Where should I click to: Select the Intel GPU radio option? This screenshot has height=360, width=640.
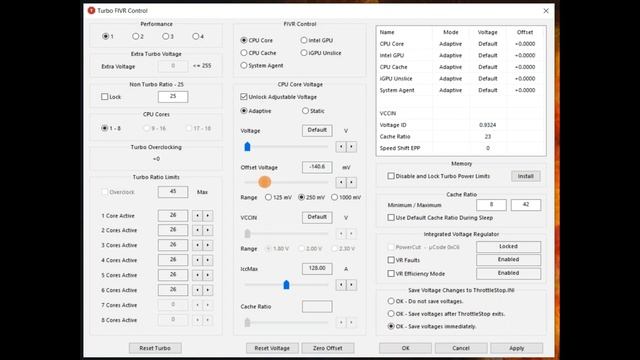(x=304, y=40)
